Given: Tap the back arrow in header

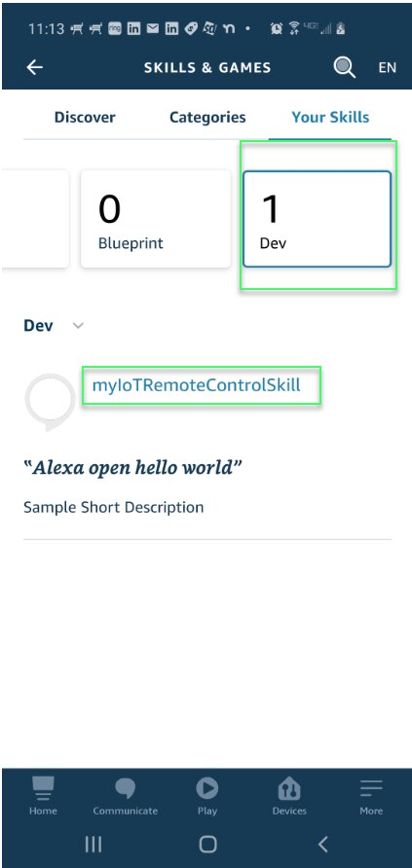Looking at the screenshot, I should (34, 67).
